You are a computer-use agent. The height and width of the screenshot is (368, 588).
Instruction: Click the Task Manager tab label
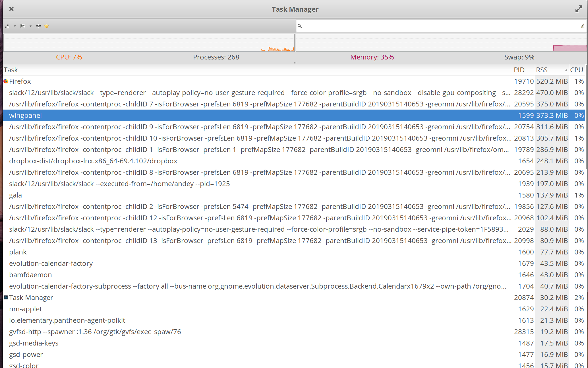[x=31, y=298]
